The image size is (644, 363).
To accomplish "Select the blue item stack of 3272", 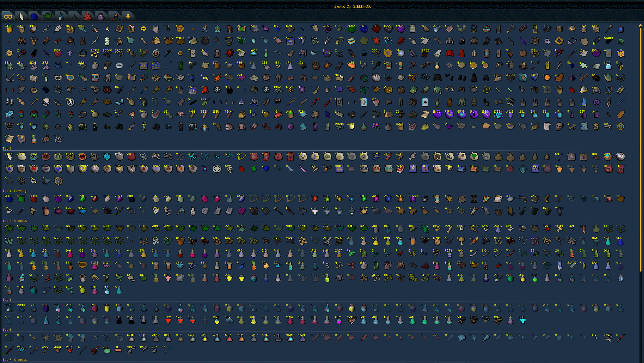I will (82, 211).
